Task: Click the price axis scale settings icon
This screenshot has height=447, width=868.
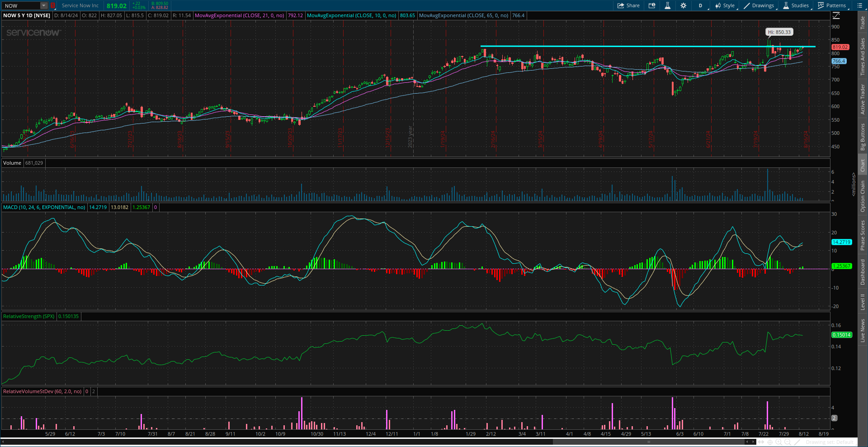Action: coord(836,15)
